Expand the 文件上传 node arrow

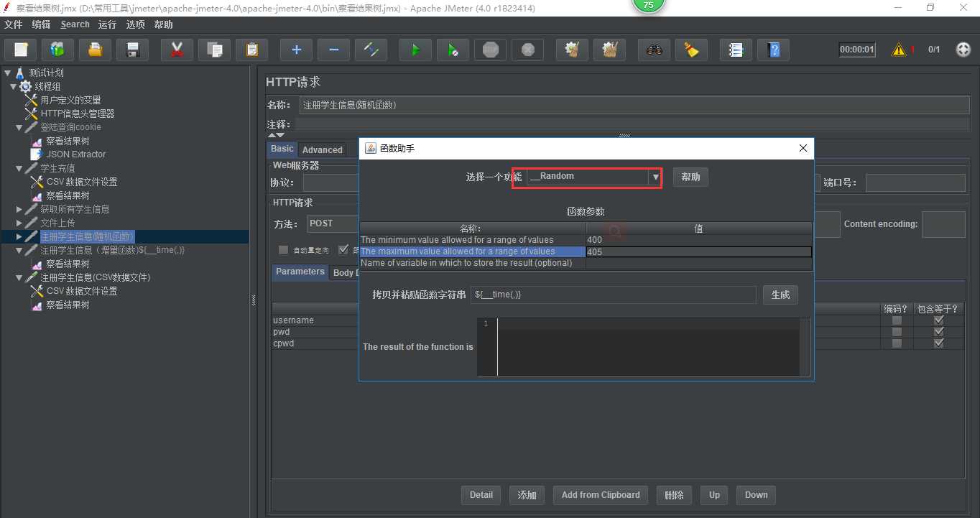tap(19, 223)
